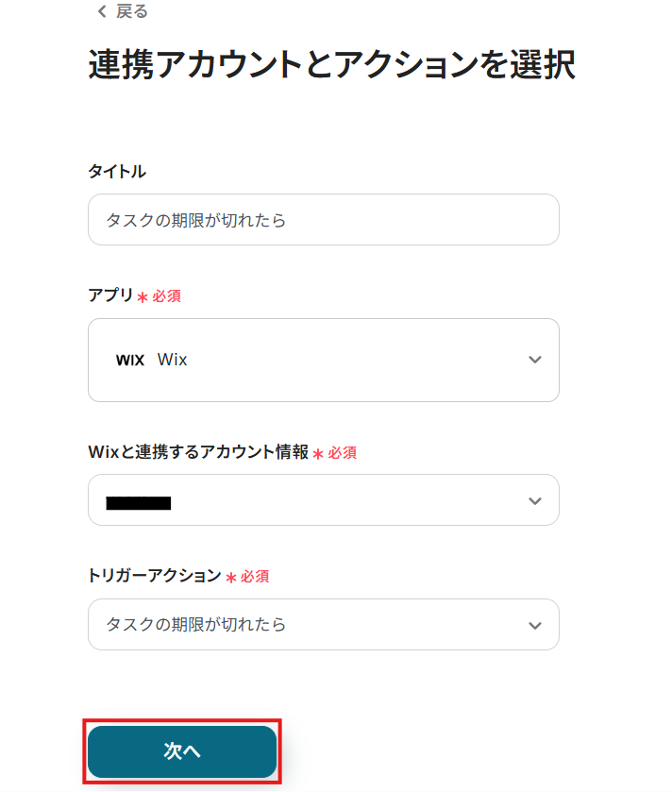Click the 必須 marker beside アプリ

point(166,296)
